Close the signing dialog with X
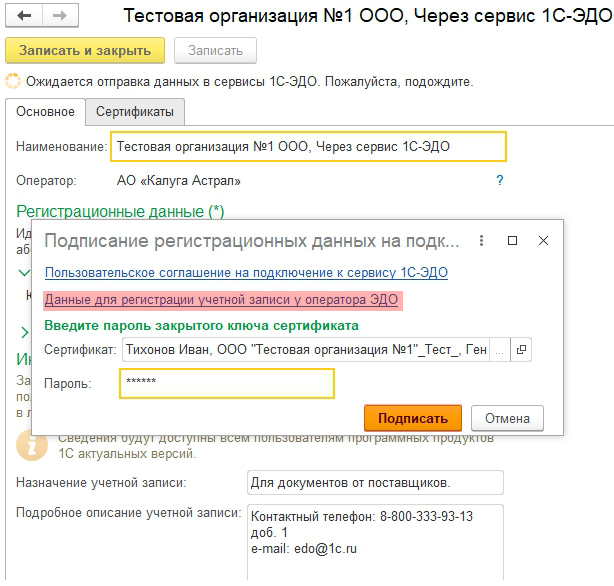614x586 pixels. pyautogui.click(x=543, y=241)
